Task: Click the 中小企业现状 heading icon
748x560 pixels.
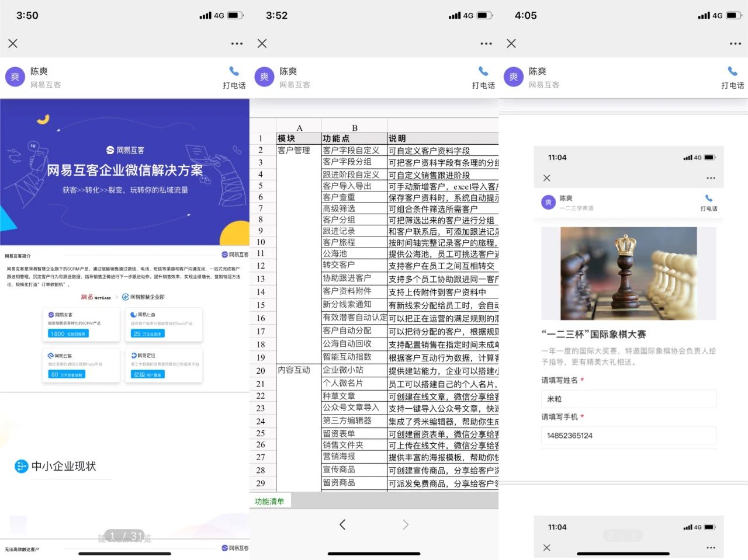Action: tap(21, 466)
